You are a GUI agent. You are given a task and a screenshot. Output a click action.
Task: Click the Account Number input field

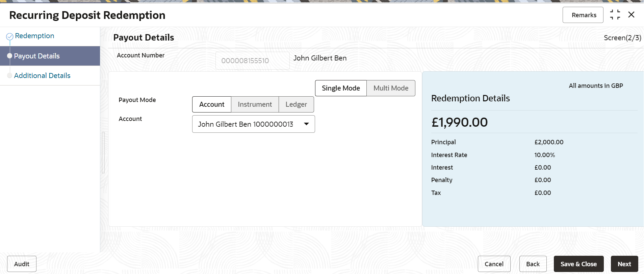252,61
